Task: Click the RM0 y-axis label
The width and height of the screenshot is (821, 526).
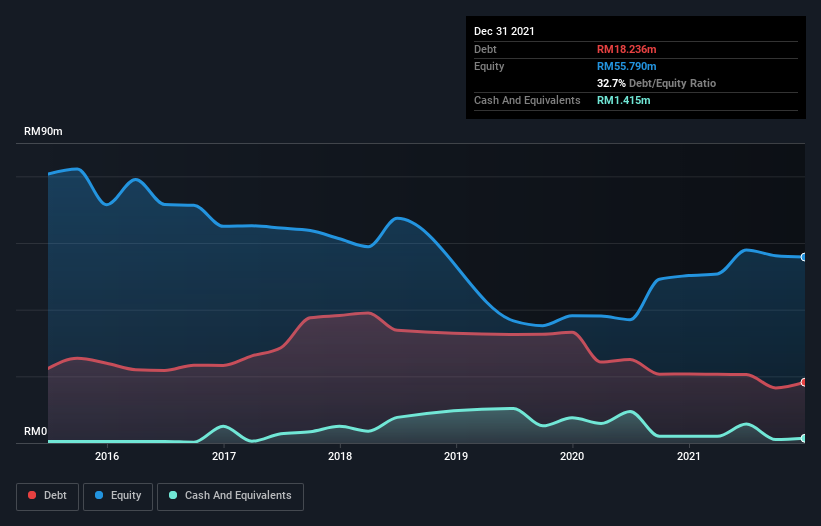Action: (x=35, y=431)
